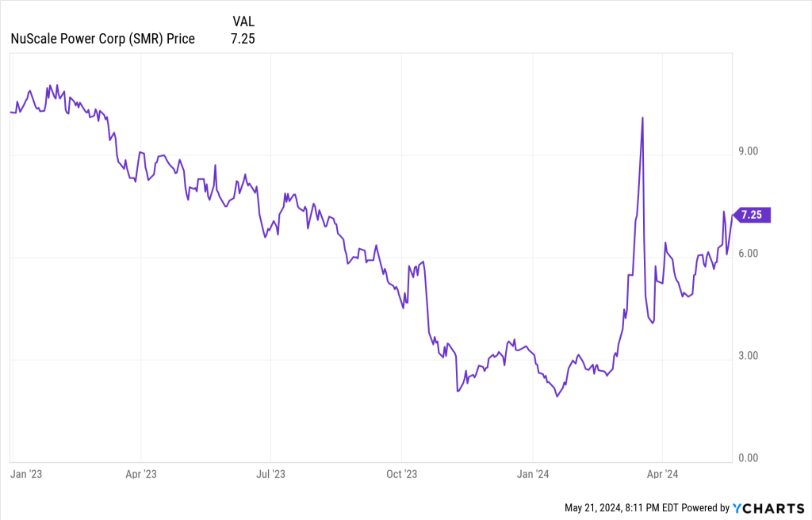Click the purple 7.25 price flag
This screenshot has width=812, height=520.
pyautogui.click(x=753, y=215)
